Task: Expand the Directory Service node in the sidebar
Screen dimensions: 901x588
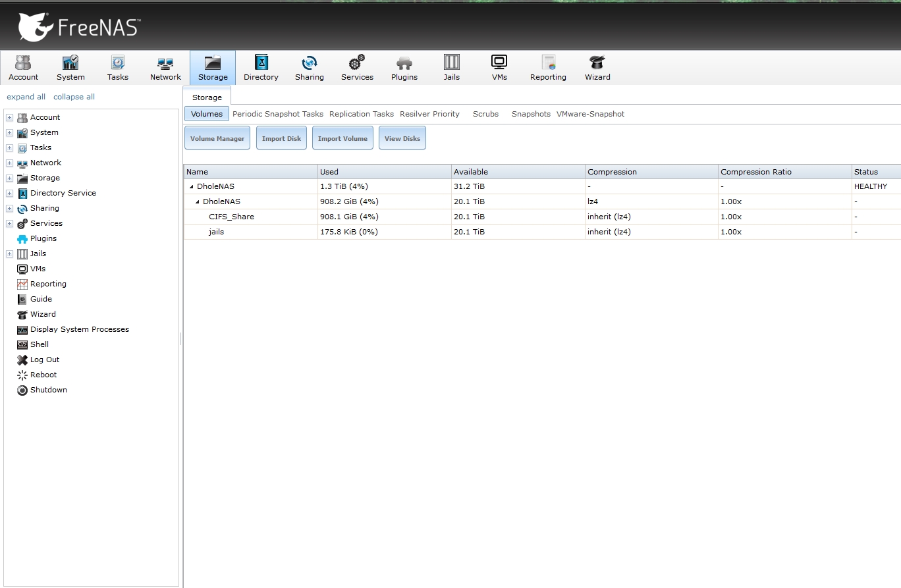Action: [9, 193]
